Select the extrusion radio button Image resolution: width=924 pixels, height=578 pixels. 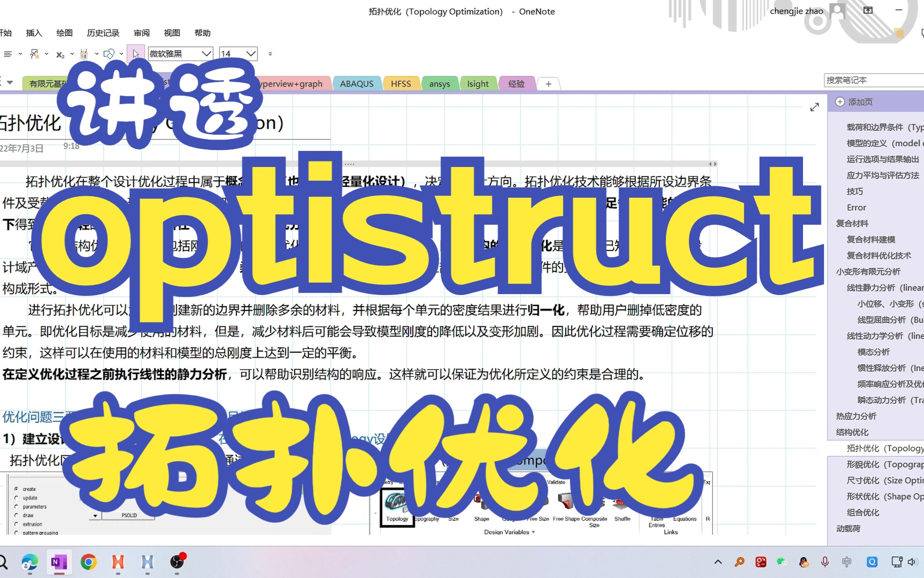pos(16,524)
